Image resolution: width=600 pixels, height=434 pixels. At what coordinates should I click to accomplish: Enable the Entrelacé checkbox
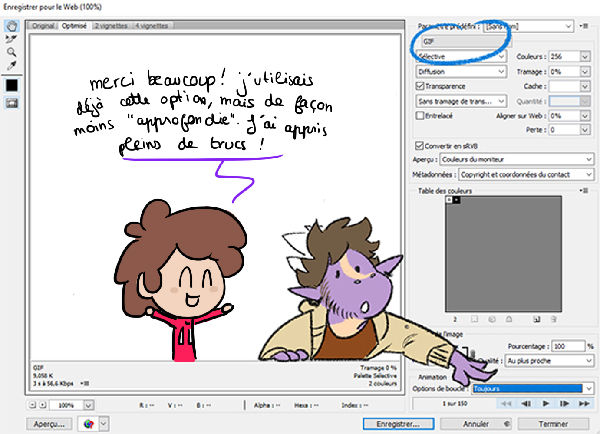[x=418, y=116]
